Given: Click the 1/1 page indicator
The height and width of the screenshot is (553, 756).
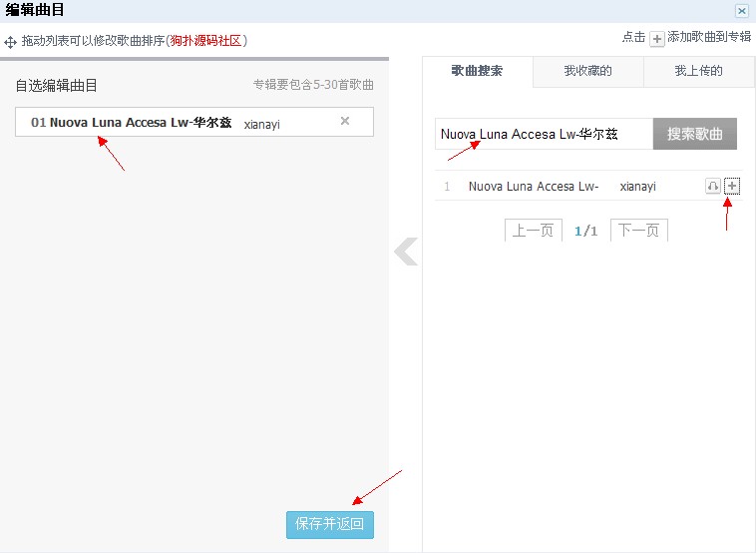Looking at the screenshot, I should (x=585, y=231).
